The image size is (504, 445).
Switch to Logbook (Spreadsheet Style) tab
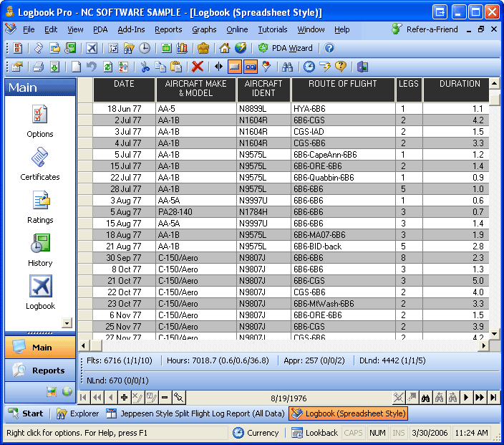pos(349,413)
